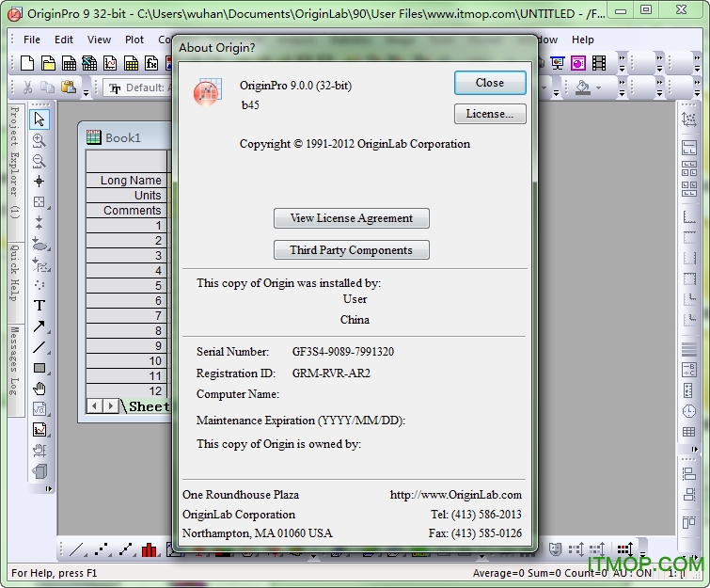The width and height of the screenshot is (710, 588).
Task: Click the red Column chart icon
Action: tap(149, 549)
